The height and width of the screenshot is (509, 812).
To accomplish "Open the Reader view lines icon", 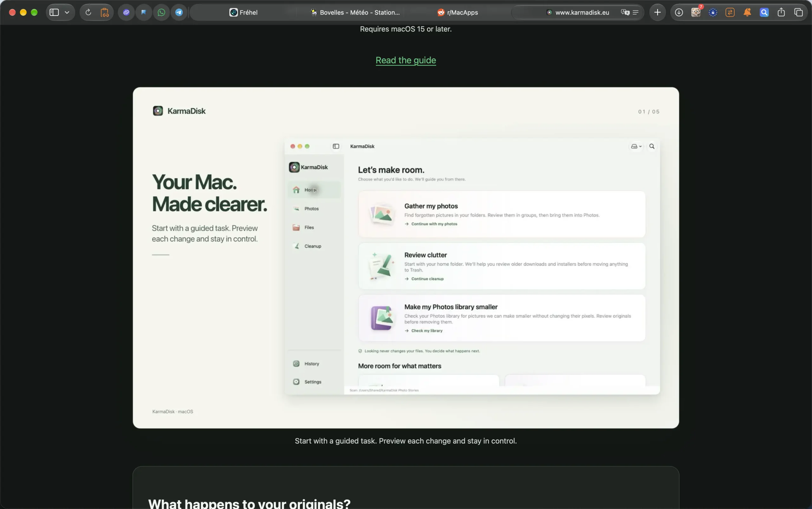I will point(635,12).
